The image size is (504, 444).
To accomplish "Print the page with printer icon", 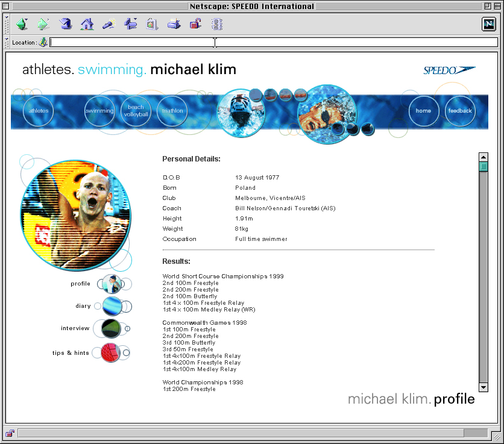I will [174, 24].
